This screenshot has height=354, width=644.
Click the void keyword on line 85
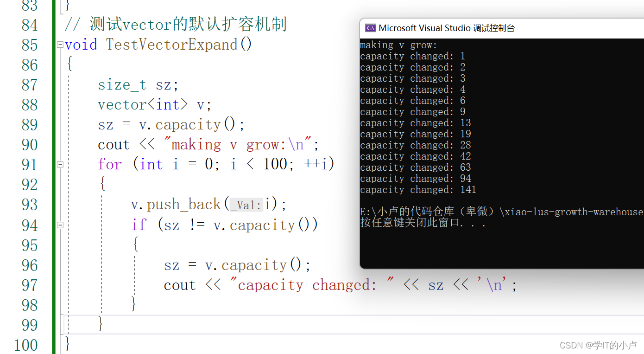point(81,44)
